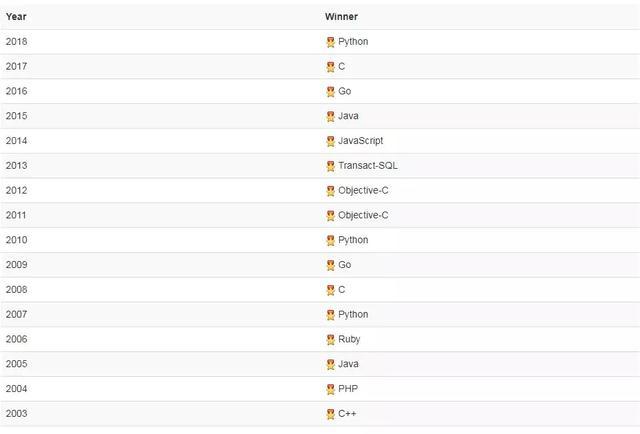Click the Winner column header
This screenshot has height=434, width=640.
tap(341, 17)
